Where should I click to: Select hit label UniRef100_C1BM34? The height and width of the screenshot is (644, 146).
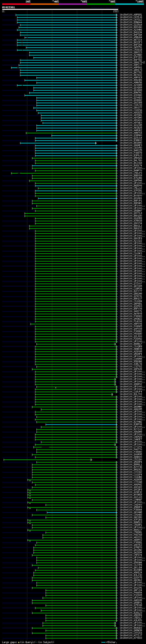coord(131,289)
